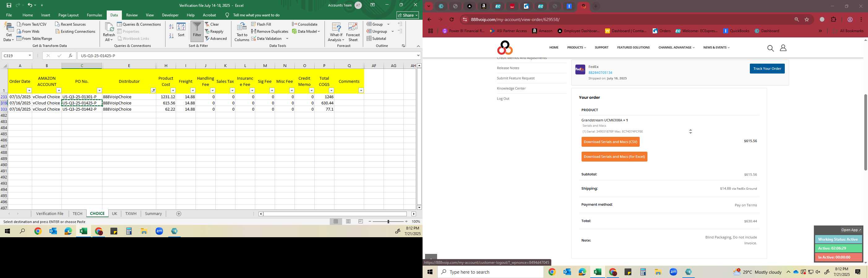Click the Save icon in Excel title bar

(x=9, y=5)
